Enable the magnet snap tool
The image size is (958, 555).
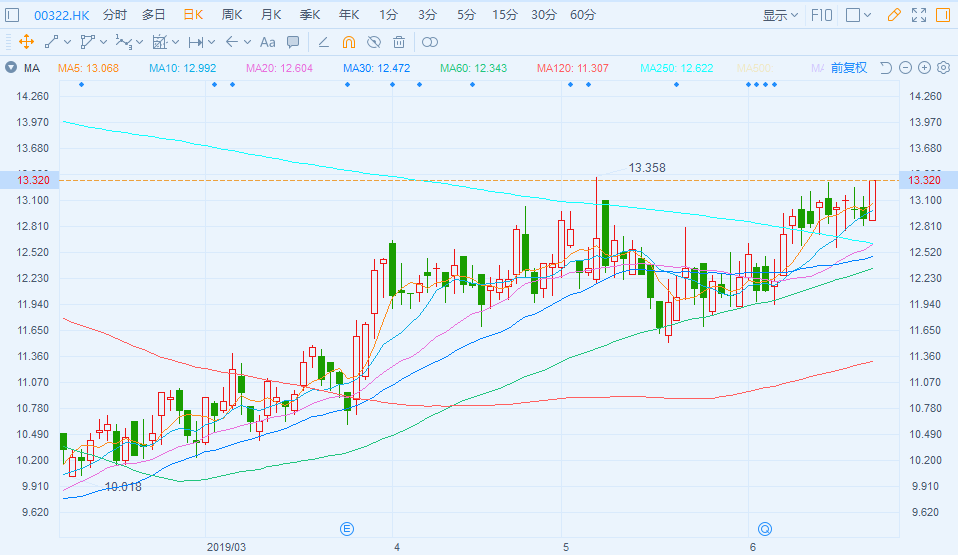(x=348, y=42)
